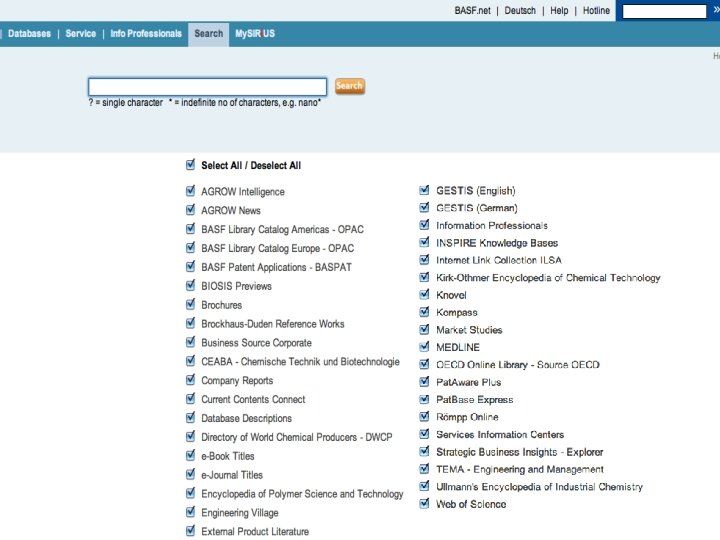Toggle Römpp Online checkbox
This screenshot has height=540, width=720.
(425, 416)
